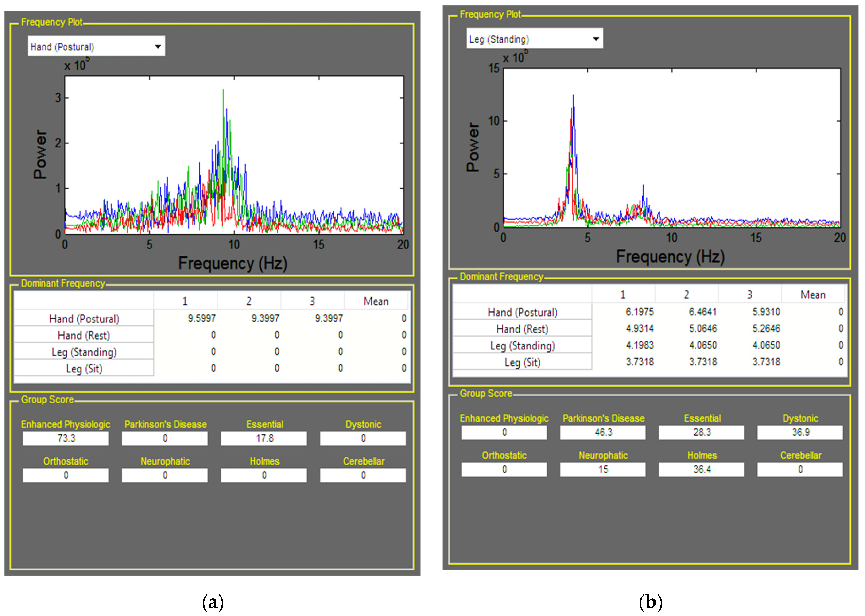Open the Hand (Postural) dropdown arrow

(x=158, y=47)
